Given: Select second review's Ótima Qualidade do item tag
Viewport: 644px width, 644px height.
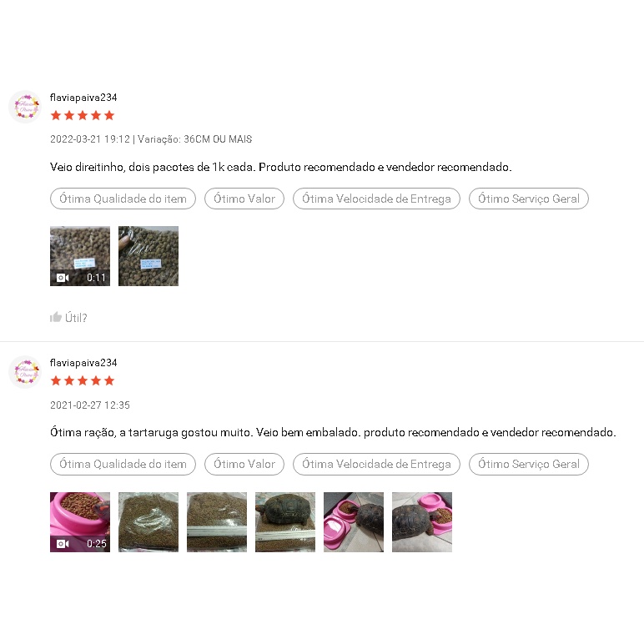Looking at the screenshot, I should (123, 464).
